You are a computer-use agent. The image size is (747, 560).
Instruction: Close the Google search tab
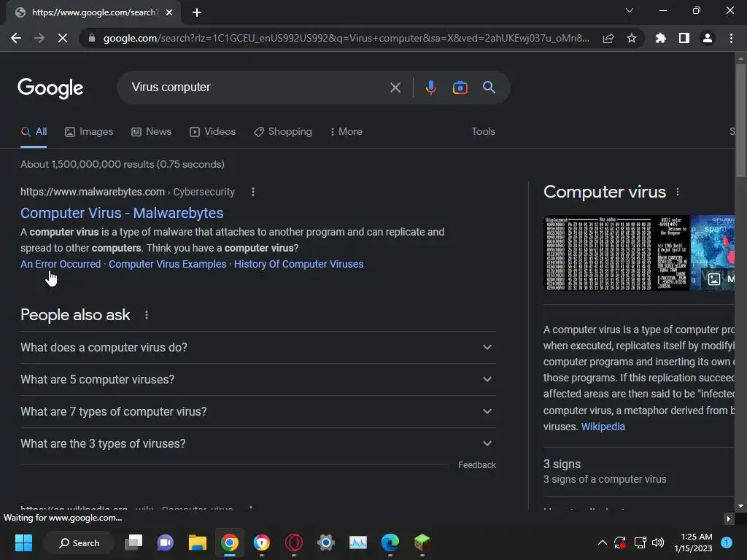click(169, 12)
